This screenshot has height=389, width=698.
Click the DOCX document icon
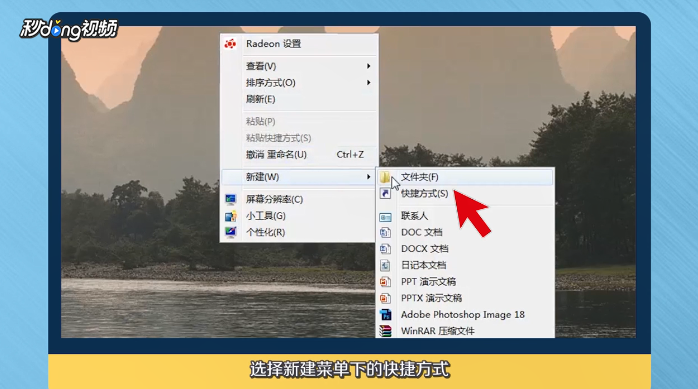coord(385,249)
